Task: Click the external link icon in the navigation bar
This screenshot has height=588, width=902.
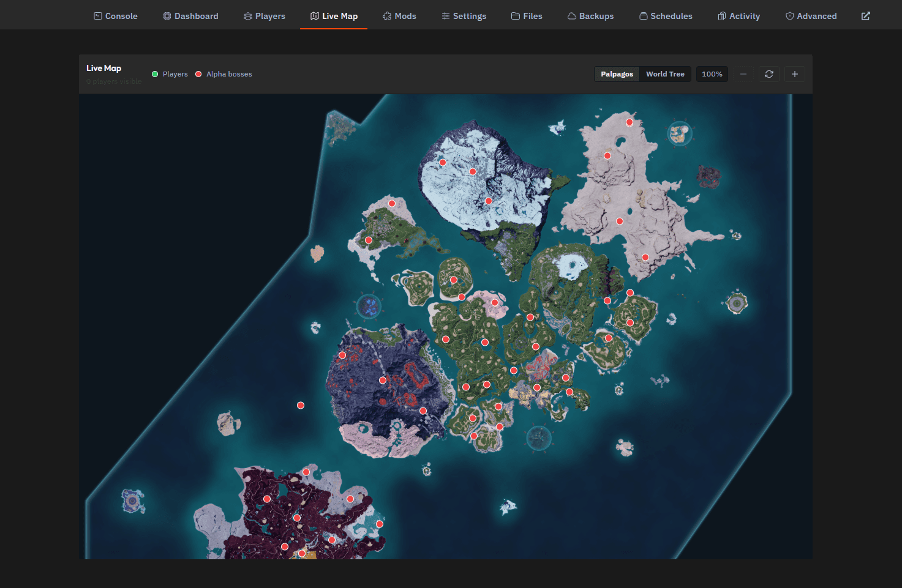Action: pyautogui.click(x=866, y=16)
